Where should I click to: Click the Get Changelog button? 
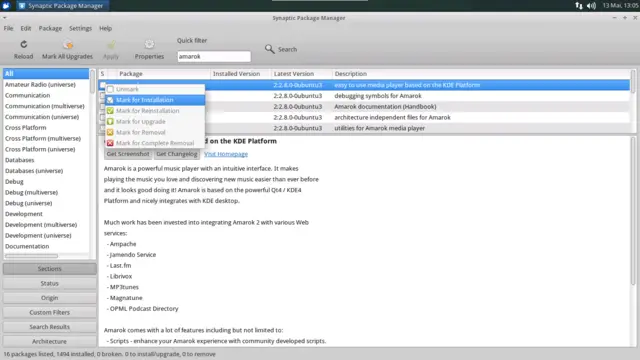click(177, 154)
